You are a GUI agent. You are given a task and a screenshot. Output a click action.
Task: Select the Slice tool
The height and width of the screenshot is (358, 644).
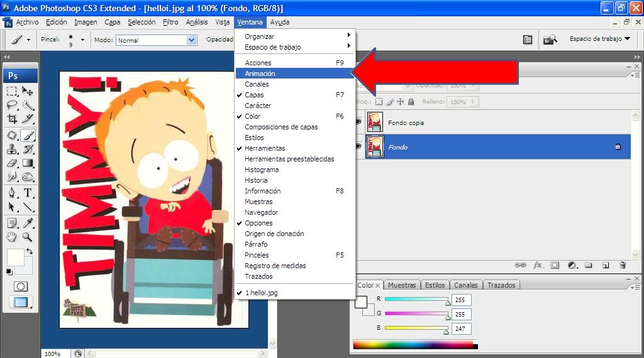28,119
